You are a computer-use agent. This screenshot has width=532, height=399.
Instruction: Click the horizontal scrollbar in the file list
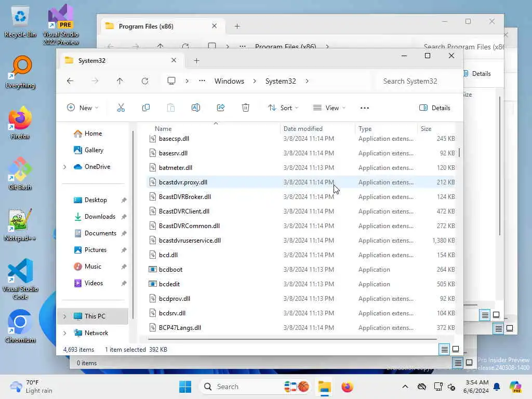click(x=292, y=339)
